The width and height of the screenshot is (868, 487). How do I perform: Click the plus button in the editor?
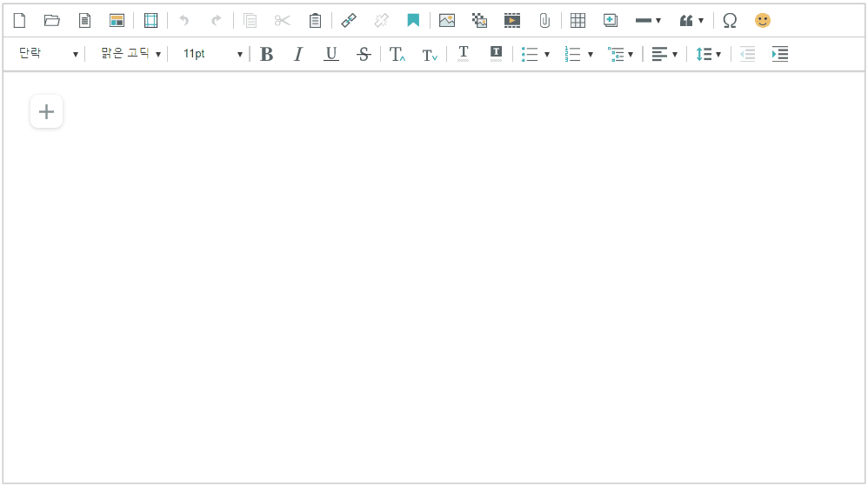pos(47,111)
